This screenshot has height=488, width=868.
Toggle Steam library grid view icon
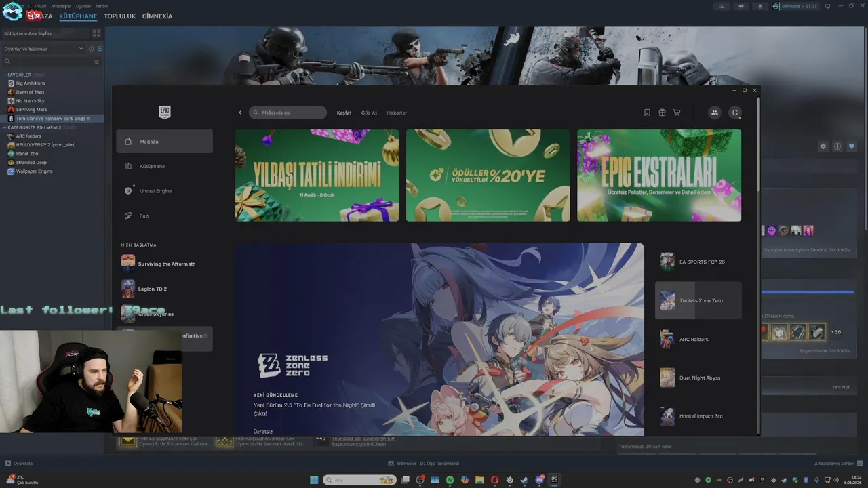click(96, 33)
